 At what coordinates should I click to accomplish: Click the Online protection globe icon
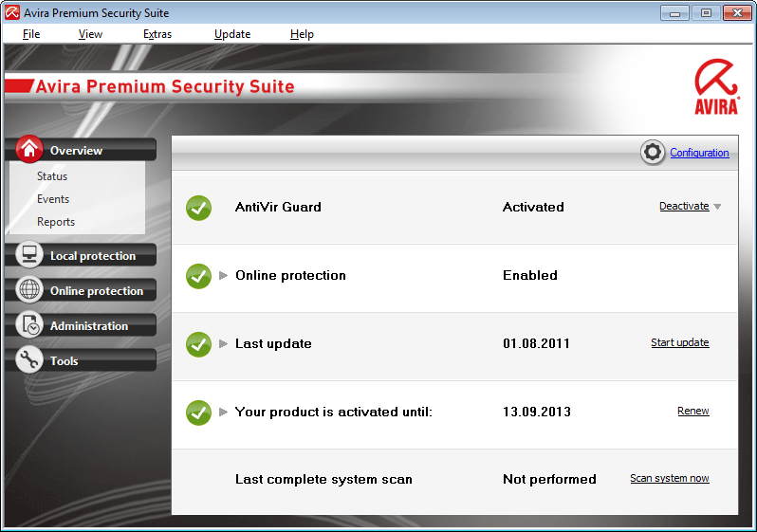click(x=29, y=290)
